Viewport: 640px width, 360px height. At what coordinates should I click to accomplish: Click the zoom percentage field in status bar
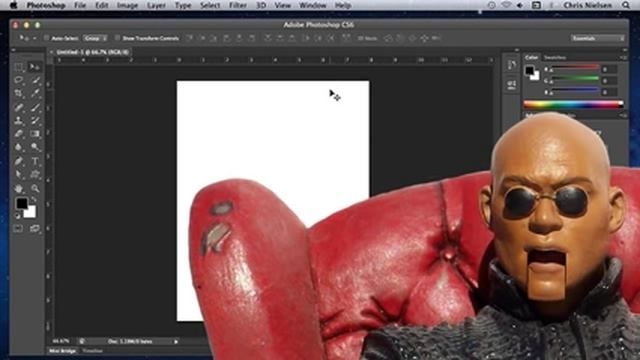click(61, 341)
